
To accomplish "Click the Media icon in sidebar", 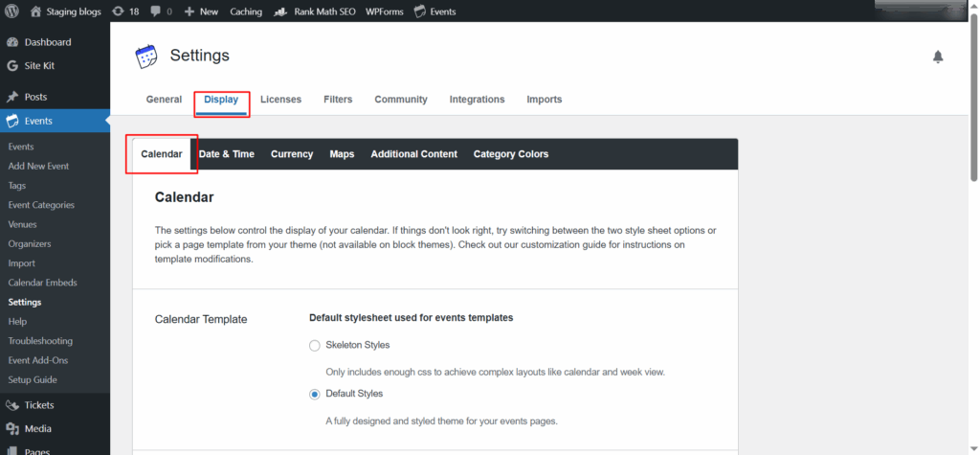I will tap(12, 429).
